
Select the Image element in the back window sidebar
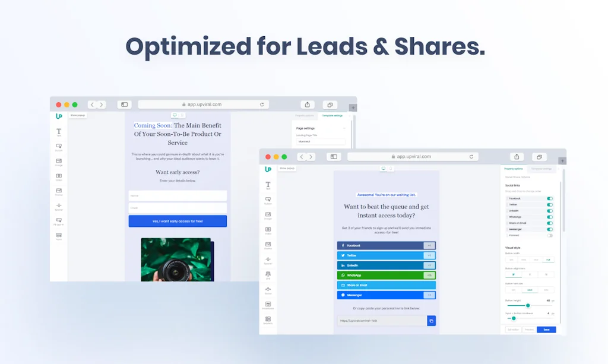(x=59, y=162)
